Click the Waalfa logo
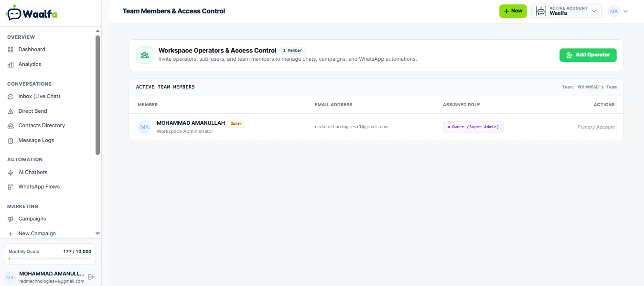The width and height of the screenshot is (644, 286). (x=32, y=13)
